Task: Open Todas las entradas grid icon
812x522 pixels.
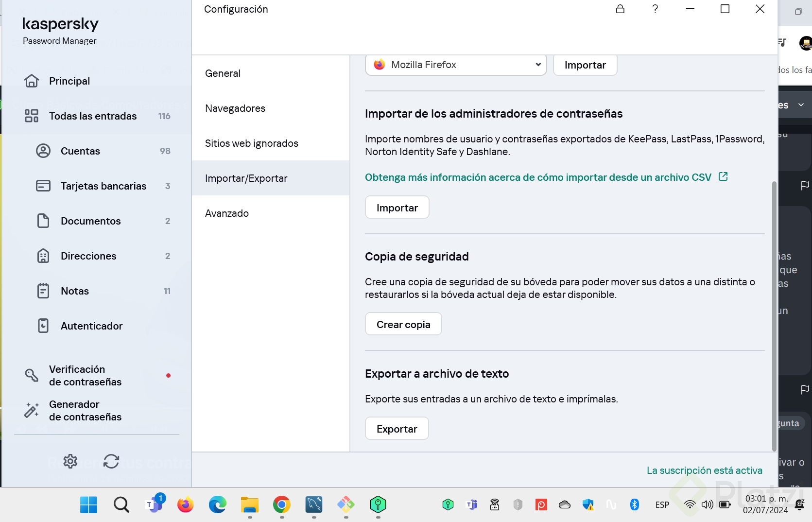Action: pos(32,116)
